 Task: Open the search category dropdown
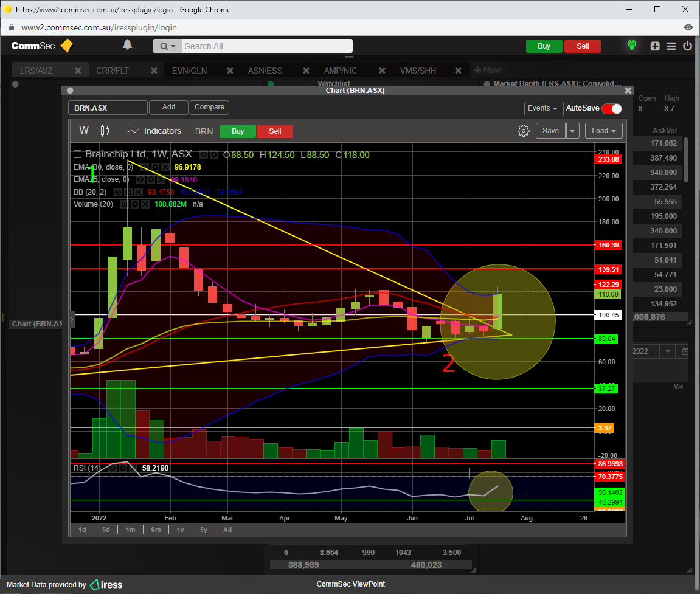point(168,46)
